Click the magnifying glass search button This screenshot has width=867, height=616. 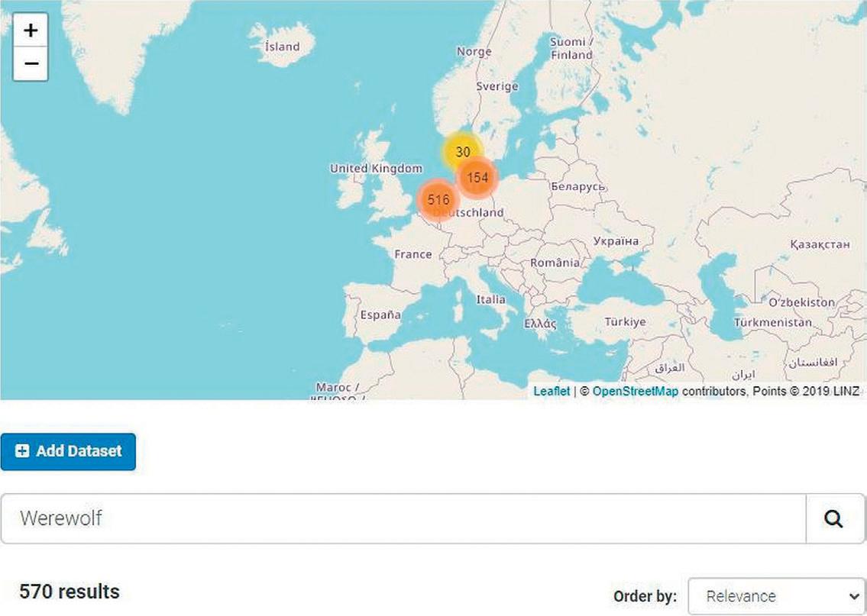click(x=833, y=518)
